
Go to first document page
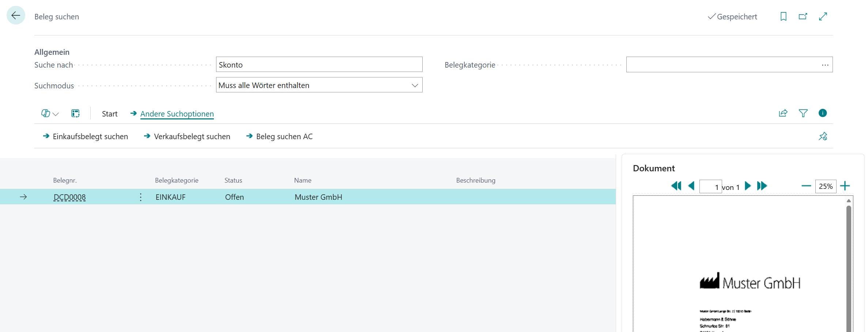676,186
